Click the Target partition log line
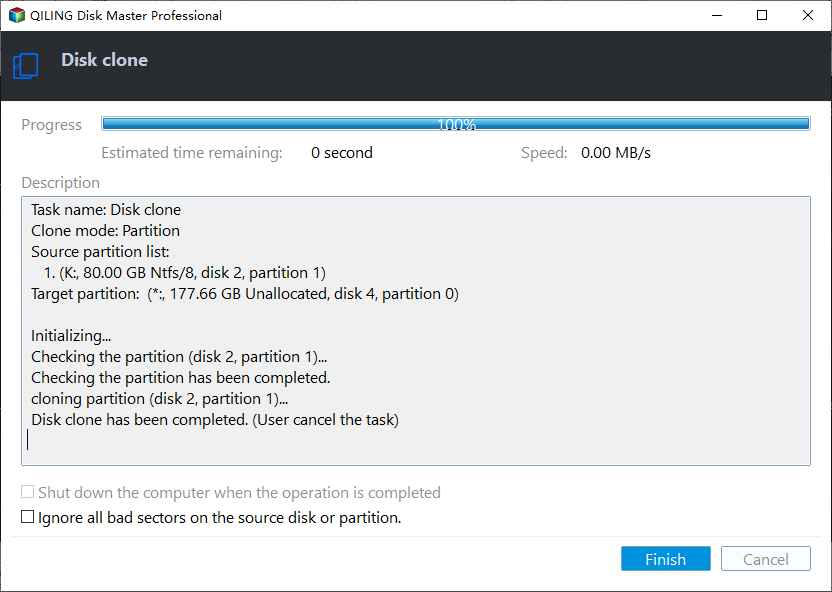The image size is (832, 592). [245, 294]
